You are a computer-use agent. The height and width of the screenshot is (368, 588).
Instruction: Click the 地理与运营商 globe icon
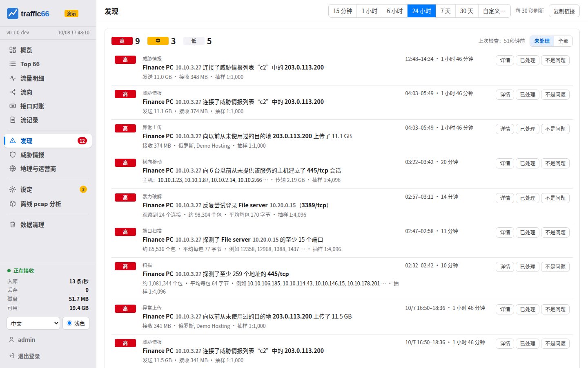[13, 168]
